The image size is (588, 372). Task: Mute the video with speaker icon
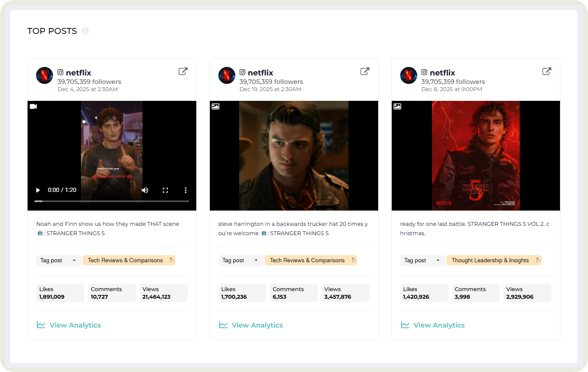point(145,190)
